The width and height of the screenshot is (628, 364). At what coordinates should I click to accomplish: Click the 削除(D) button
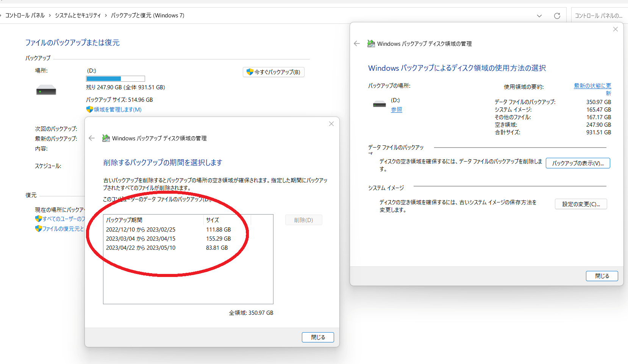303,219
